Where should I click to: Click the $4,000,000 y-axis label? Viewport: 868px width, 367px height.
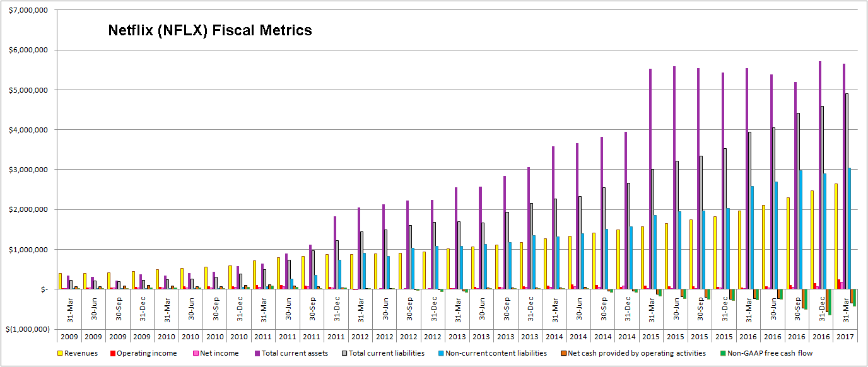(30, 130)
